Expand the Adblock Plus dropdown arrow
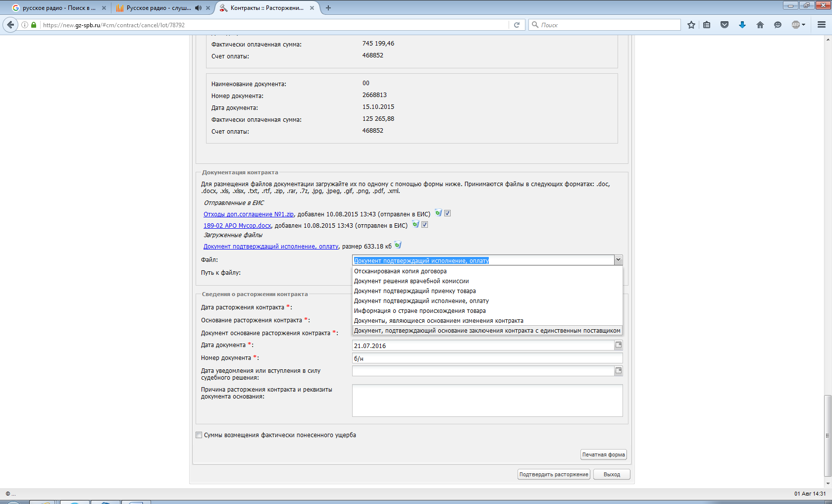Image resolution: width=832 pixels, height=504 pixels. [x=803, y=25]
